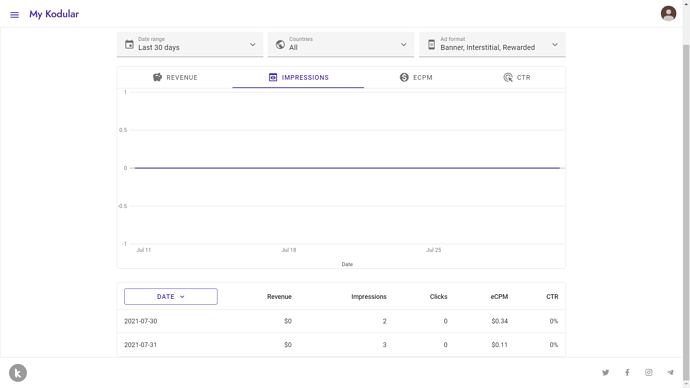Open the user profile avatar

coord(668,13)
